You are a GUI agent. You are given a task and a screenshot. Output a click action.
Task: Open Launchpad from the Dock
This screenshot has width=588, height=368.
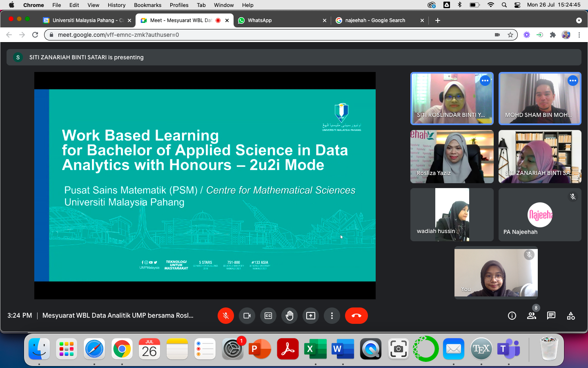pos(67,349)
